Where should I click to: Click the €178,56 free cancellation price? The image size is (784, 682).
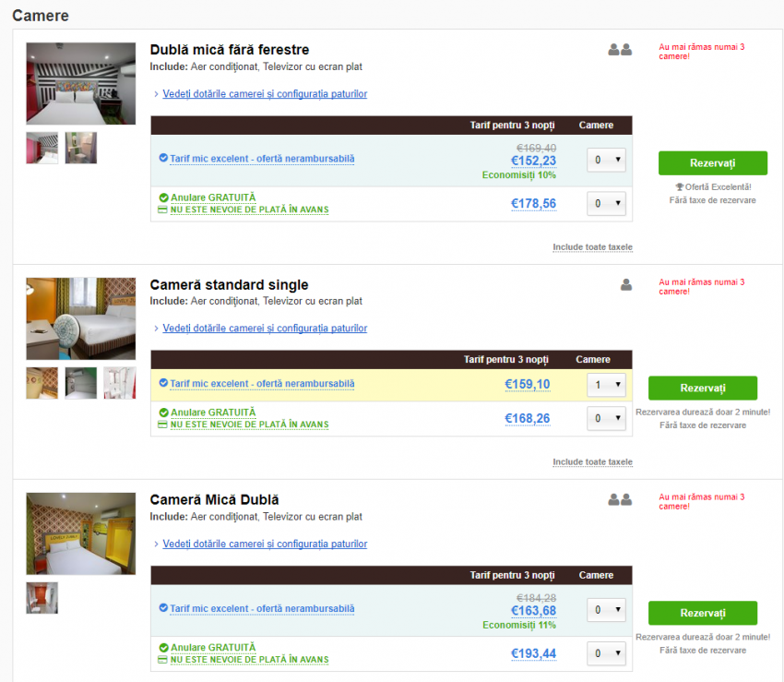tap(533, 204)
